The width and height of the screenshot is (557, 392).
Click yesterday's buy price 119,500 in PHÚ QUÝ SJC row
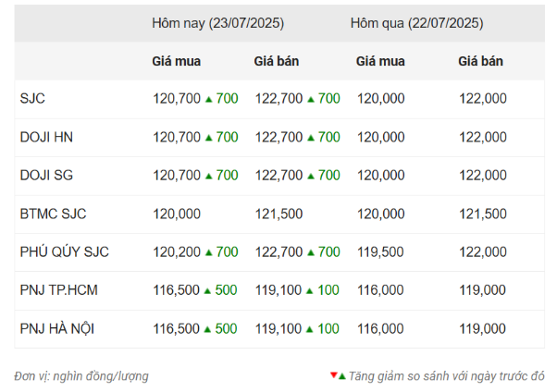coord(380,252)
